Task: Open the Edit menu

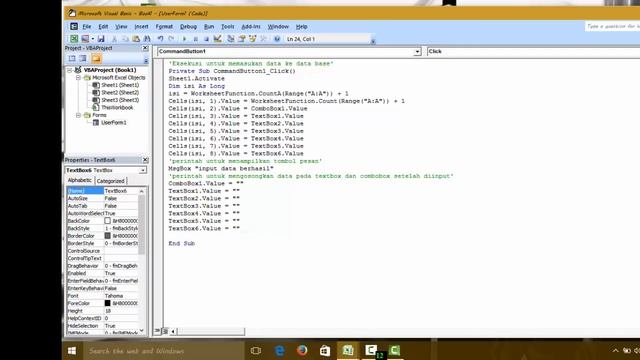Action: point(103,27)
